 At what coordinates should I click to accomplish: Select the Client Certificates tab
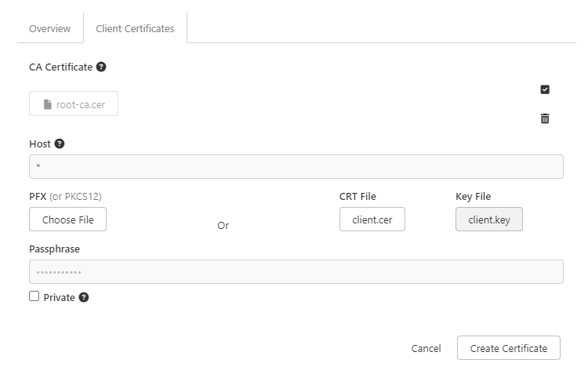(x=135, y=29)
